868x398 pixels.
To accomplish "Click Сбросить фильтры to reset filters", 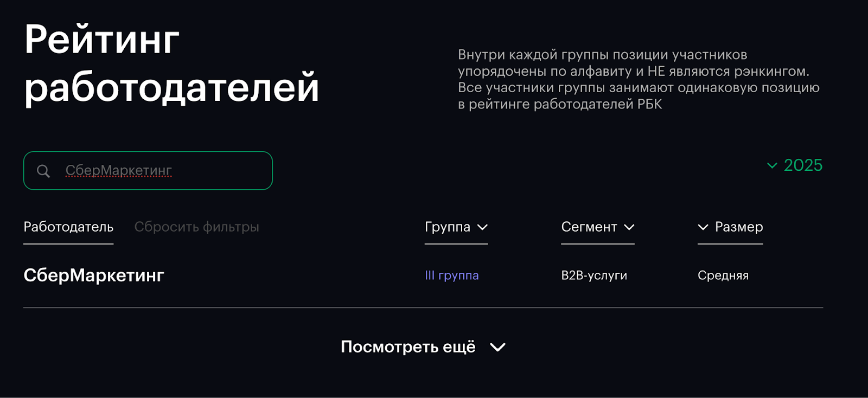I will coord(196,227).
